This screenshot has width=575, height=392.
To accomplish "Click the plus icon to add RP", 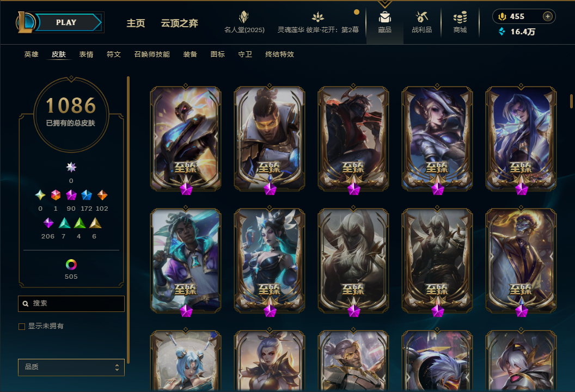I will click(547, 16).
